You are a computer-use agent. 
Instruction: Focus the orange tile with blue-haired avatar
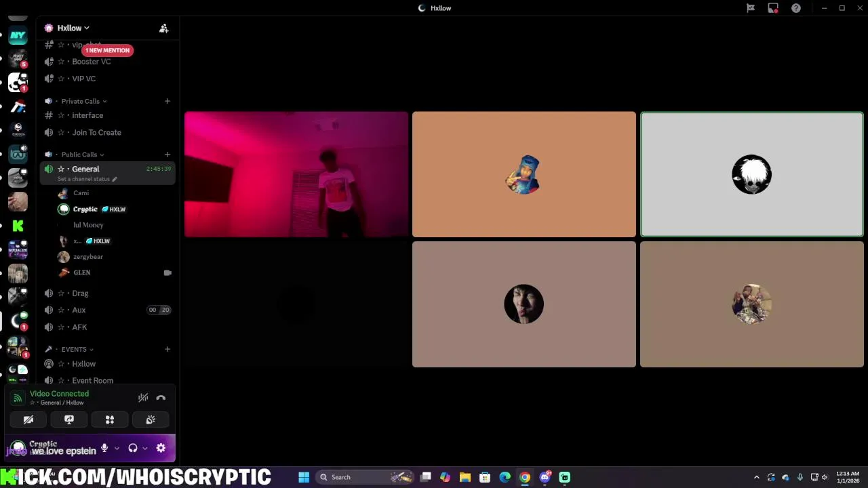point(524,175)
